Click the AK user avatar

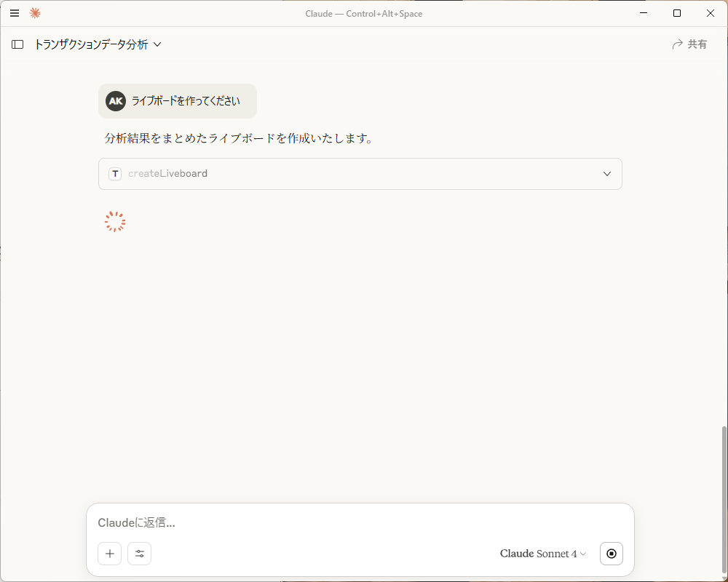[116, 101]
